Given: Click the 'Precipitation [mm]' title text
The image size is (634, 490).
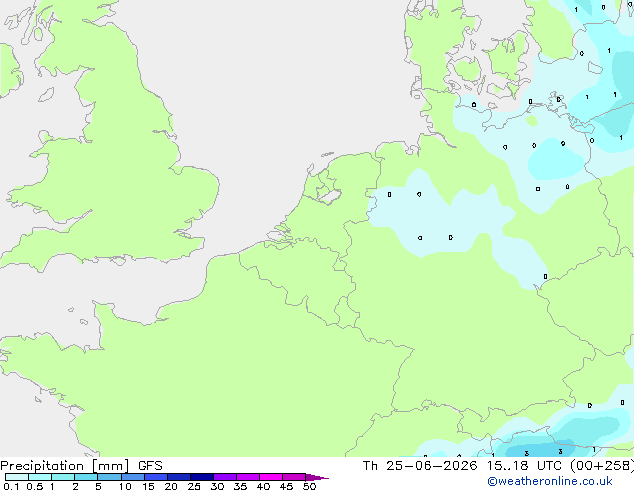Looking at the screenshot, I should tap(65, 466).
